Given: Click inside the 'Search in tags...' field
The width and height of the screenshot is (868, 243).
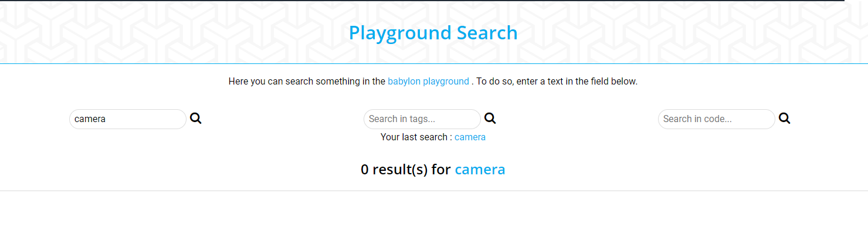Looking at the screenshot, I should pos(422,119).
